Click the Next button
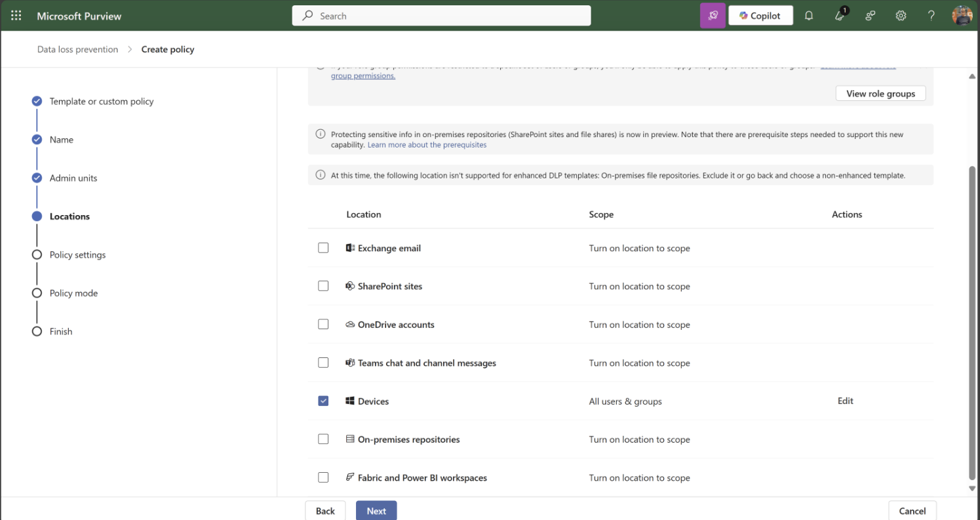The image size is (980, 520). 376,511
